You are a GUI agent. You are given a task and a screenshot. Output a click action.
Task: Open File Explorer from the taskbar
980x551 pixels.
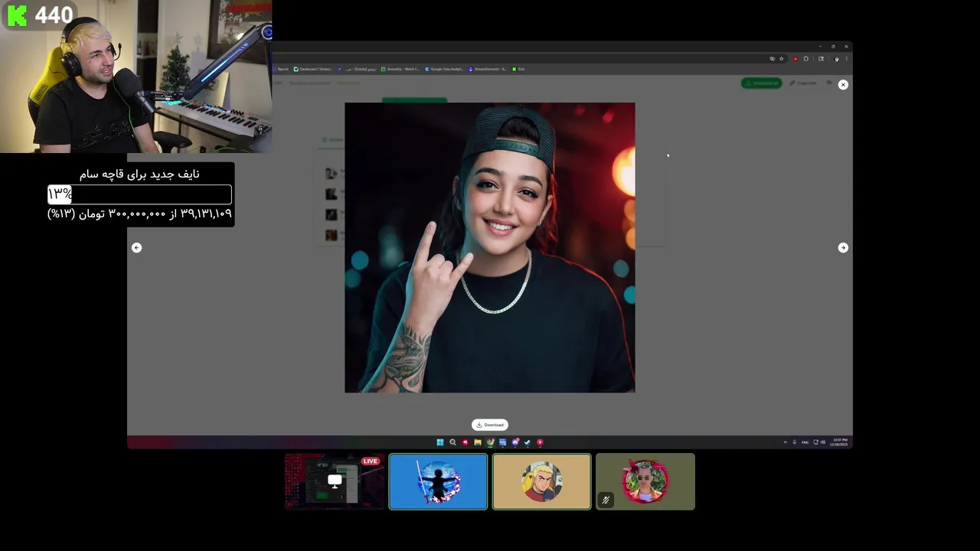478,442
